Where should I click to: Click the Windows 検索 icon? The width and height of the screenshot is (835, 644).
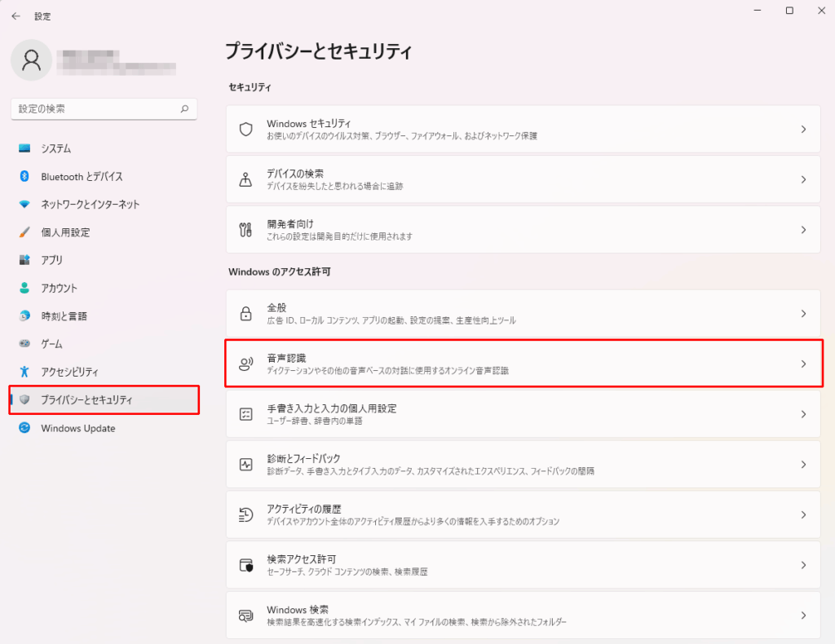point(245,615)
